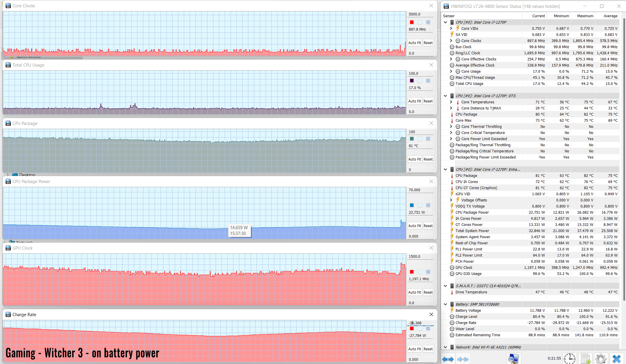Image resolution: width=626 pixels, height=364 pixels.
Task: Click teal color swatch in CPU Package graph
Action: coord(412,139)
